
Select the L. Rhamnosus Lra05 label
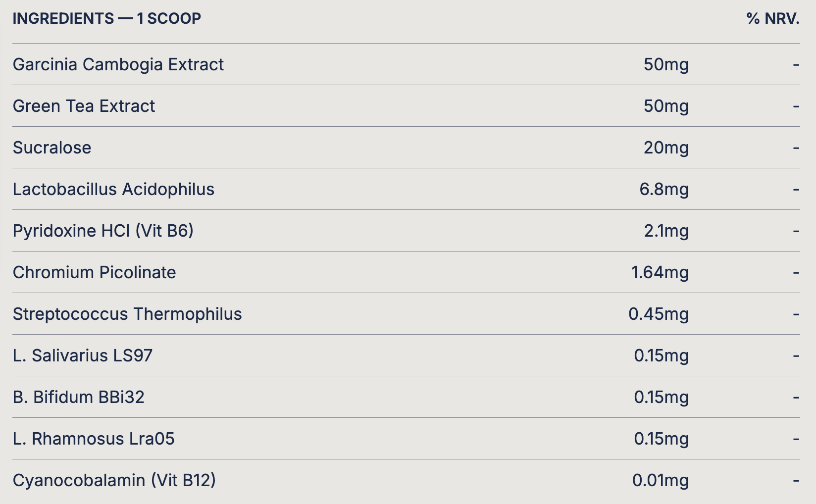(x=94, y=439)
